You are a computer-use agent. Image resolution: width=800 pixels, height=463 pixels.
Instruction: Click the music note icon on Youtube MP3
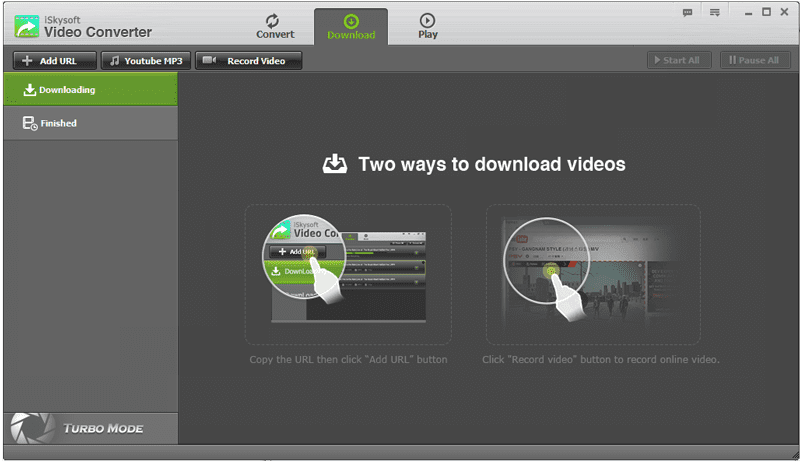[115, 61]
